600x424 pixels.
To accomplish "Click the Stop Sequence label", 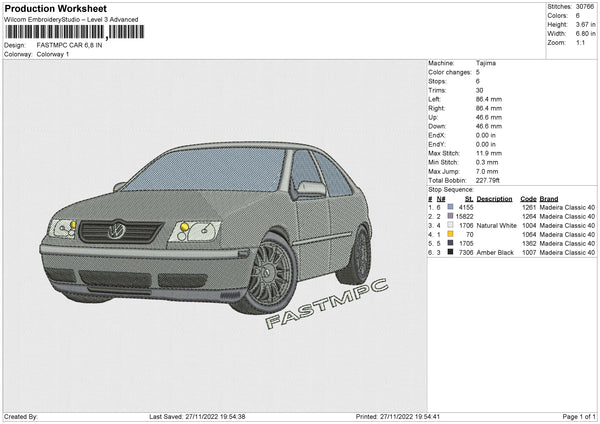I will 451,188.
